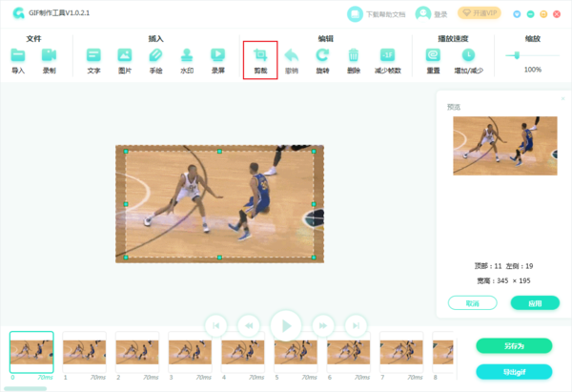Select the 剪裁 crop tool
The width and height of the screenshot is (572, 392).
(260, 60)
